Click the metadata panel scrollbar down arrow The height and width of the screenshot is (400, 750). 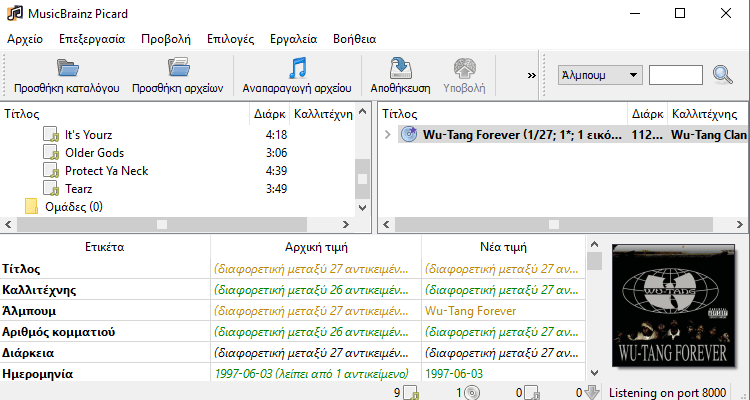click(594, 372)
